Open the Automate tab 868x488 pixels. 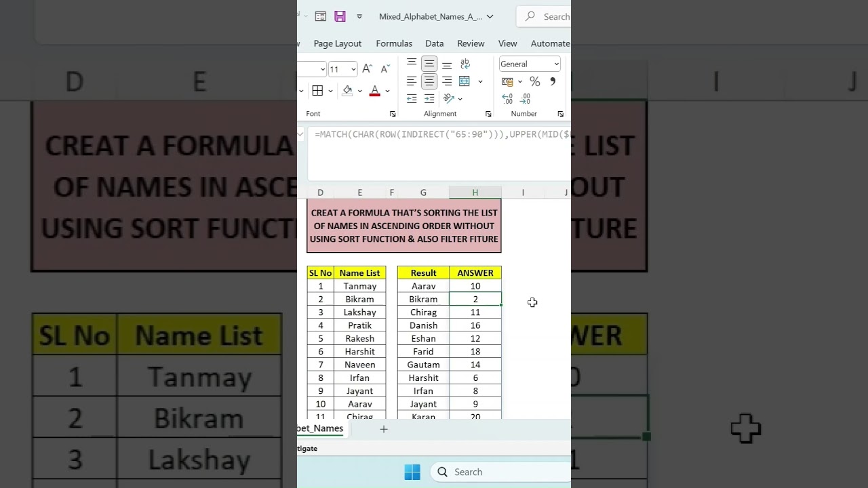pyautogui.click(x=550, y=43)
